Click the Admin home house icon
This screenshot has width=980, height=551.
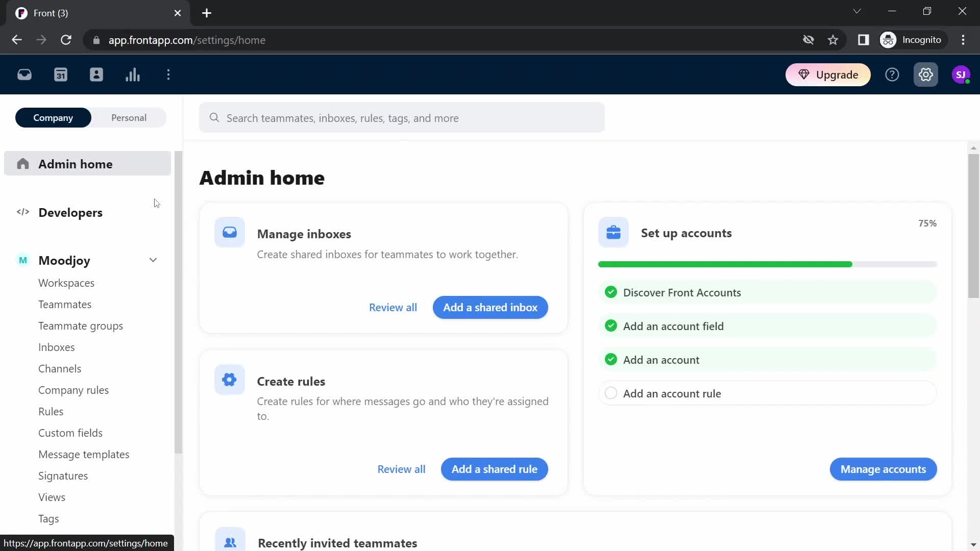tap(22, 164)
